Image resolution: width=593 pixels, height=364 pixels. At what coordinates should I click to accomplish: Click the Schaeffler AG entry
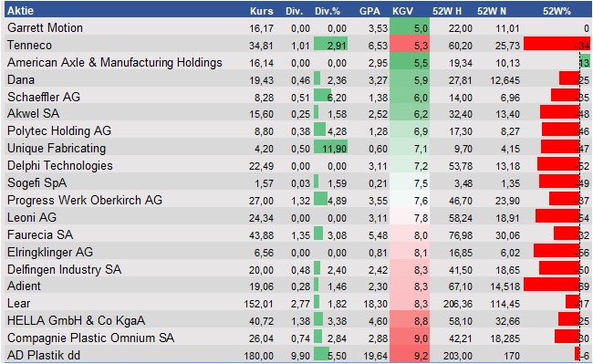click(x=44, y=97)
